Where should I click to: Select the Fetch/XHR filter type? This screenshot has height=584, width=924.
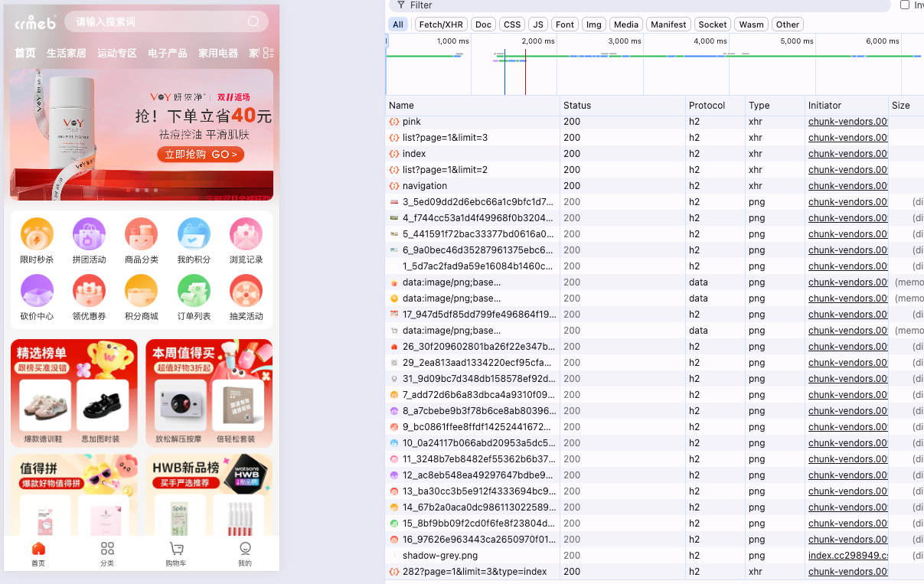click(x=441, y=24)
